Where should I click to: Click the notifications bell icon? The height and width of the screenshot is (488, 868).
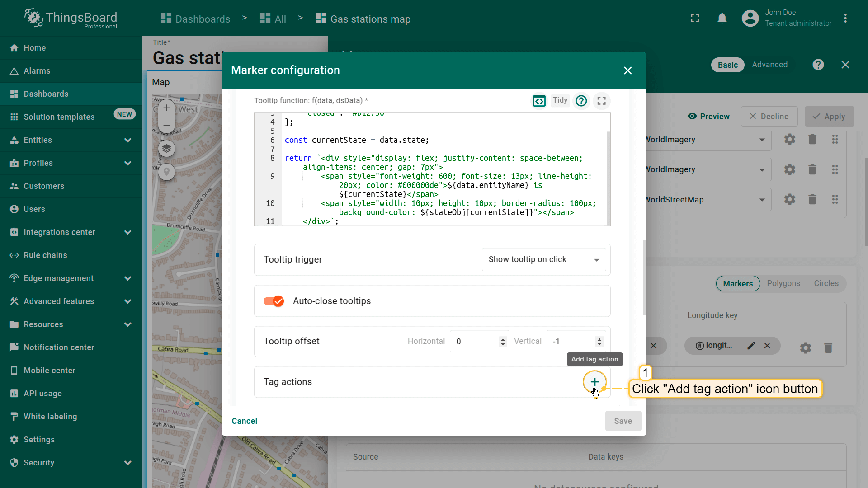[722, 19]
